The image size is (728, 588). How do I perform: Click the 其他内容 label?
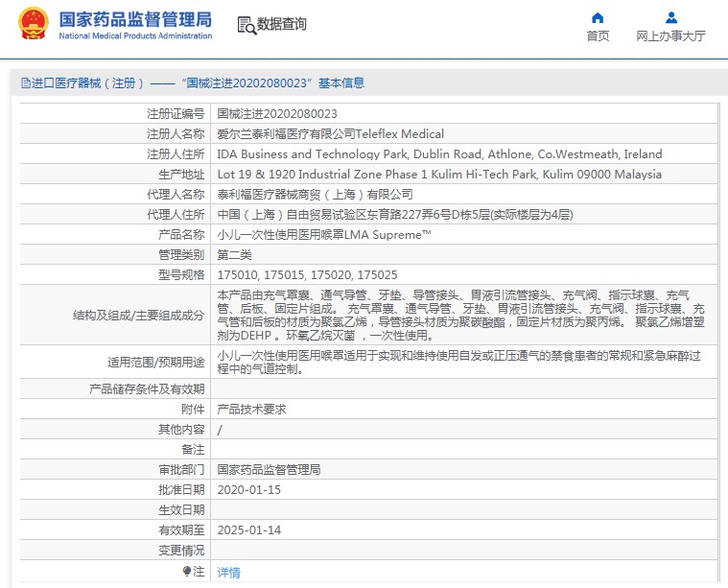coord(181,429)
